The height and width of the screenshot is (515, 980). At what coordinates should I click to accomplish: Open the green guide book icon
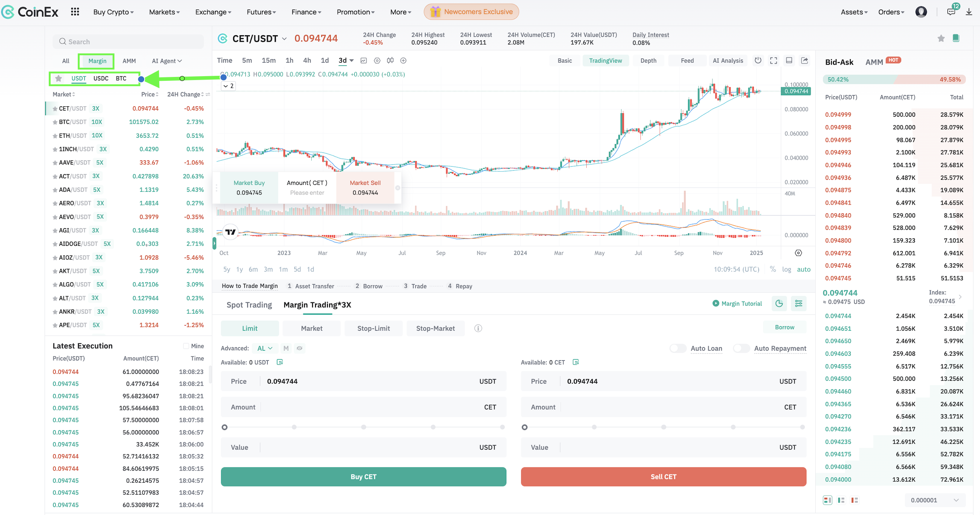click(956, 38)
